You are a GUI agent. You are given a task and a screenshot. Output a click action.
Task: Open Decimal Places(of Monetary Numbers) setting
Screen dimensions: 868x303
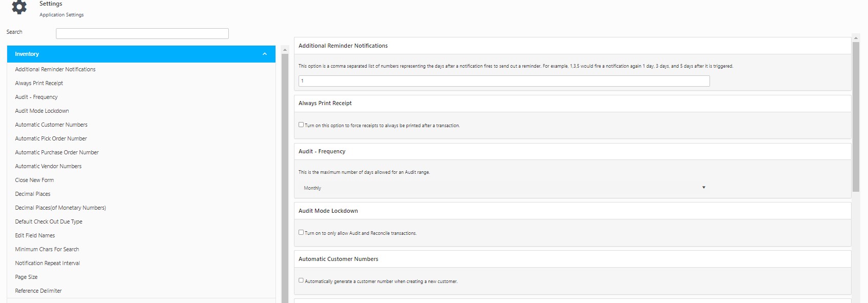pos(61,208)
